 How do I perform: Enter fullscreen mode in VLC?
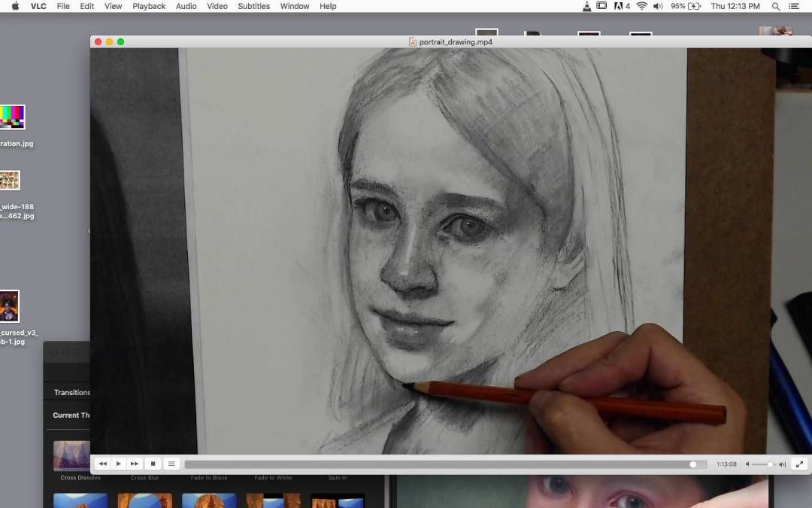799,464
